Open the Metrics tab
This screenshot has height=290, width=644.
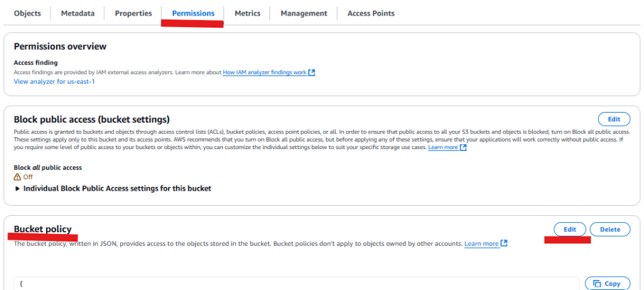[247, 13]
